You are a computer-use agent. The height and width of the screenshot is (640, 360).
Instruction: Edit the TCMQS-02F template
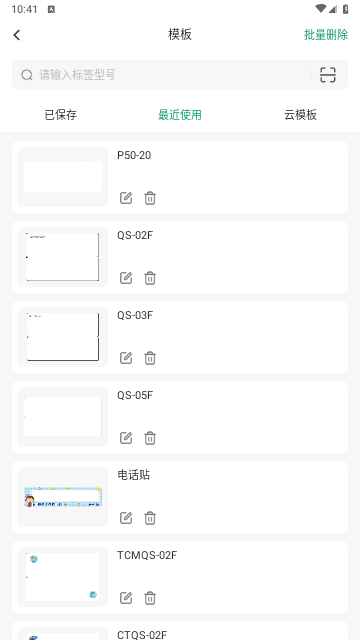[x=126, y=598]
